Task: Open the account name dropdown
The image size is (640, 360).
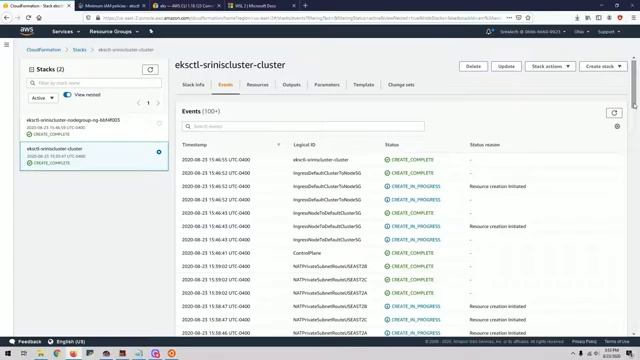Action: [x=533, y=31]
